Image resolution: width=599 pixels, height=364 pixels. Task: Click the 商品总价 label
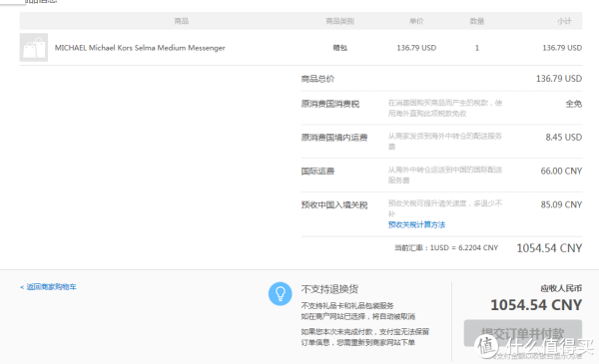click(317, 79)
